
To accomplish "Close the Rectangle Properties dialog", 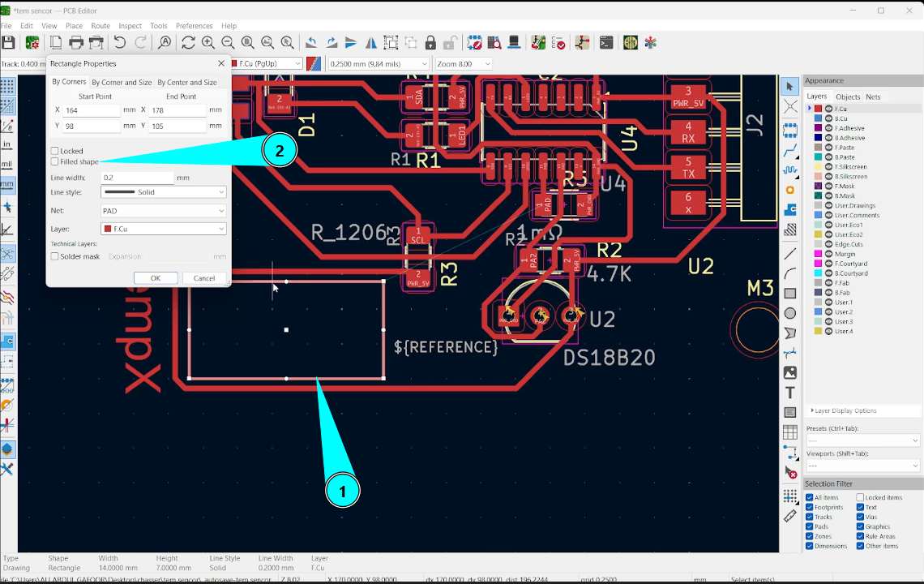I will click(x=221, y=63).
